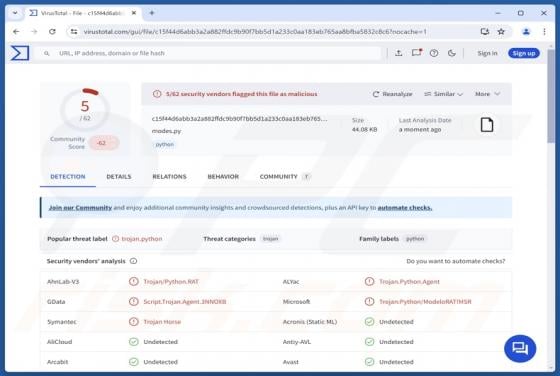Click the file type document icon
The width and height of the screenshot is (560, 376).
coord(487,125)
